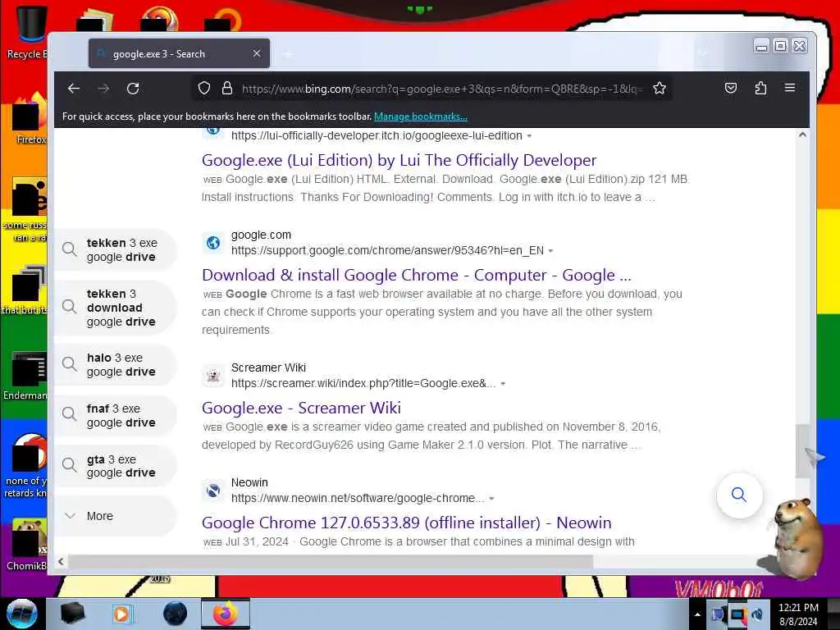Open a new tab with plus button

tap(288, 54)
